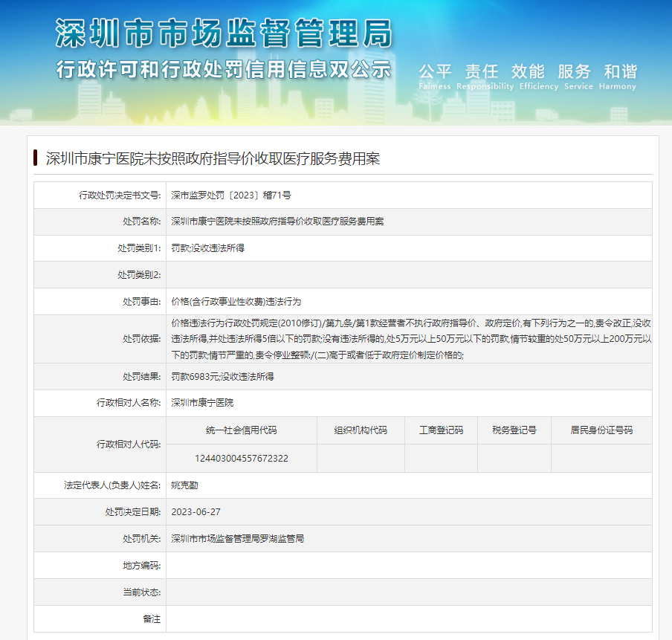Click the column header 税务登记号
Image resolution: width=672 pixels, height=640 pixels.
pos(514,430)
